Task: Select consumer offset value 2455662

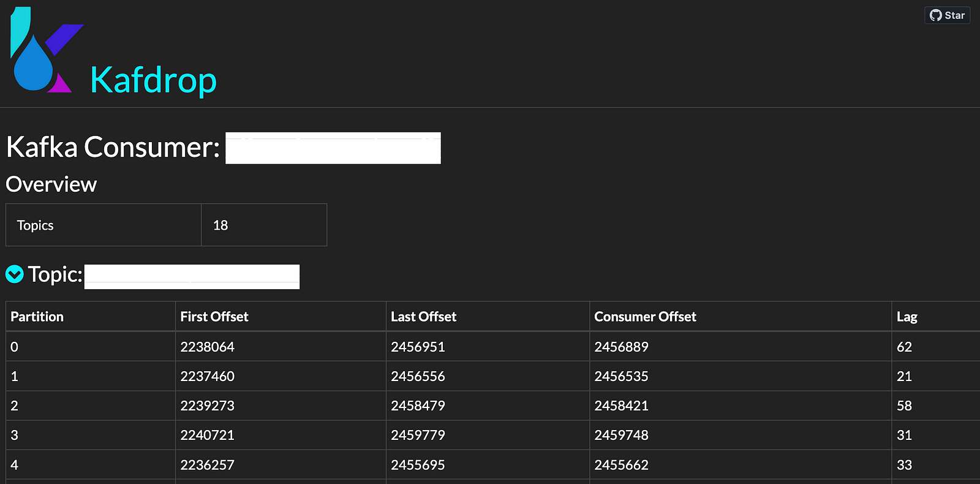Action: pos(622,465)
